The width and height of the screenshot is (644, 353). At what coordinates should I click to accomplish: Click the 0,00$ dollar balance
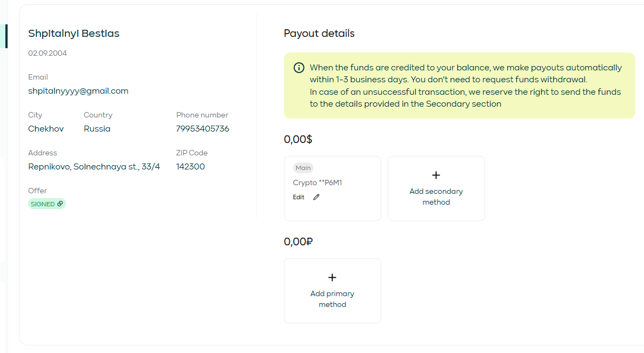coord(298,139)
